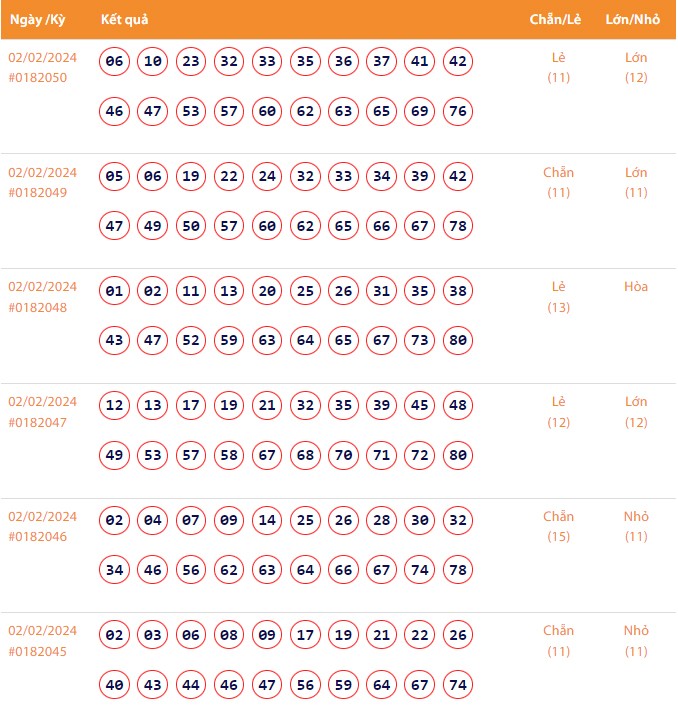Select the #0182045 draw link

[38, 651]
